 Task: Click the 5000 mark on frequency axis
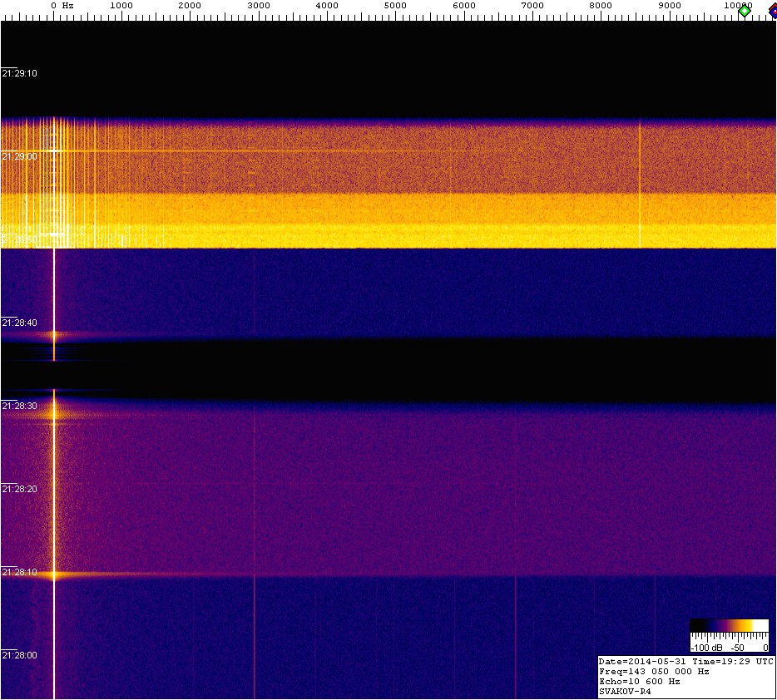(395, 6)
